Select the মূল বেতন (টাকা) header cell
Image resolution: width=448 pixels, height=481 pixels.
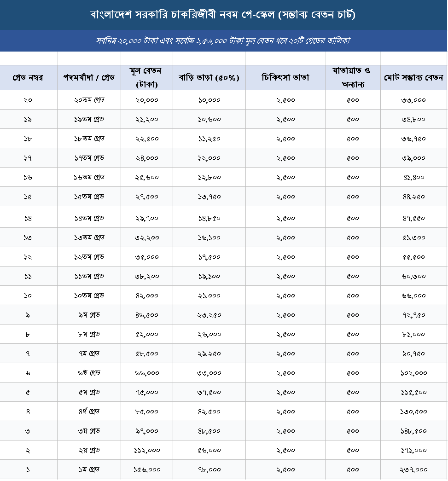[x=147, y=78]
